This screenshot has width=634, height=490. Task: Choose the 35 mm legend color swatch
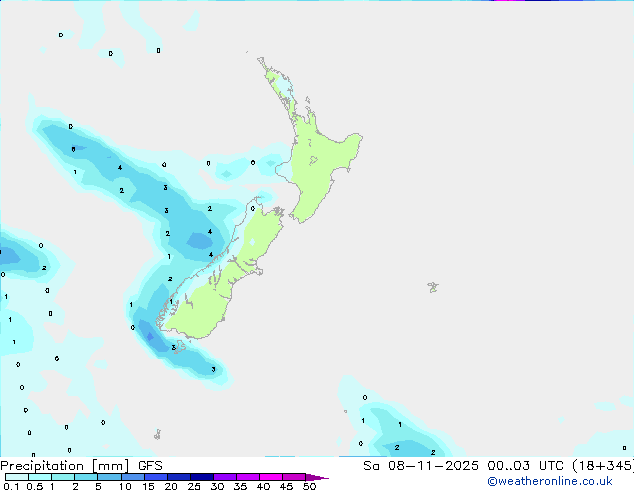click(248, 477)
